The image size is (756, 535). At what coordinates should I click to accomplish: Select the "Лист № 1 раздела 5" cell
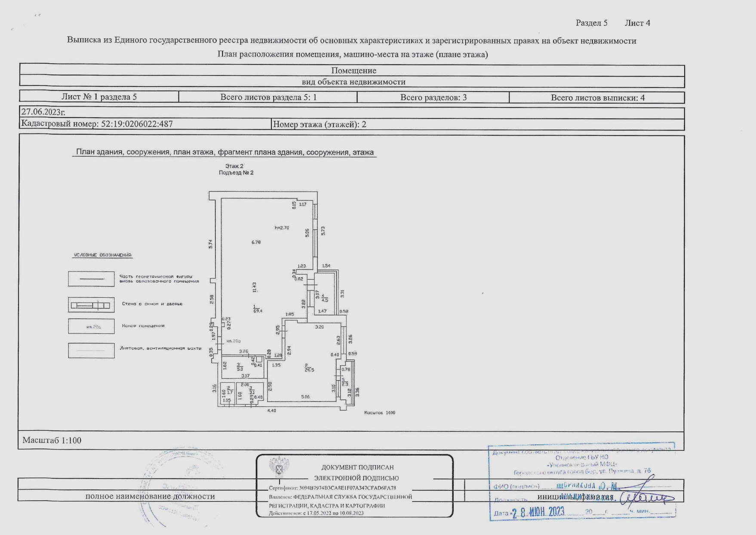[99, 97]
